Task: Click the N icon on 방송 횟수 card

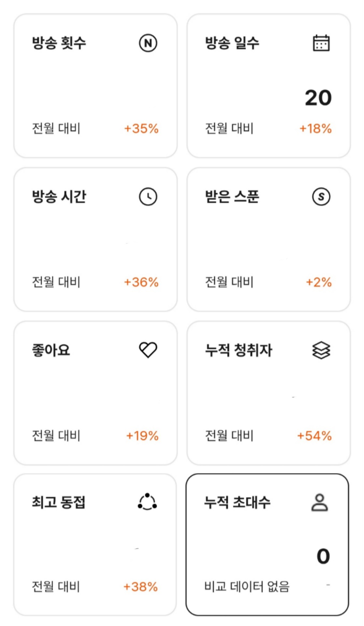Action: point(148,43)
